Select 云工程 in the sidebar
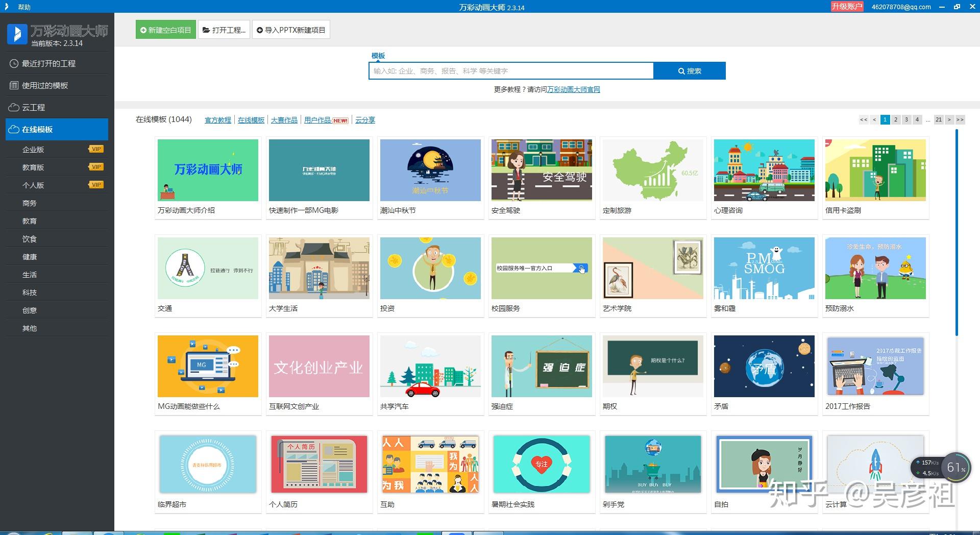This screenshot has height=535, width=980. coord(57,107)
